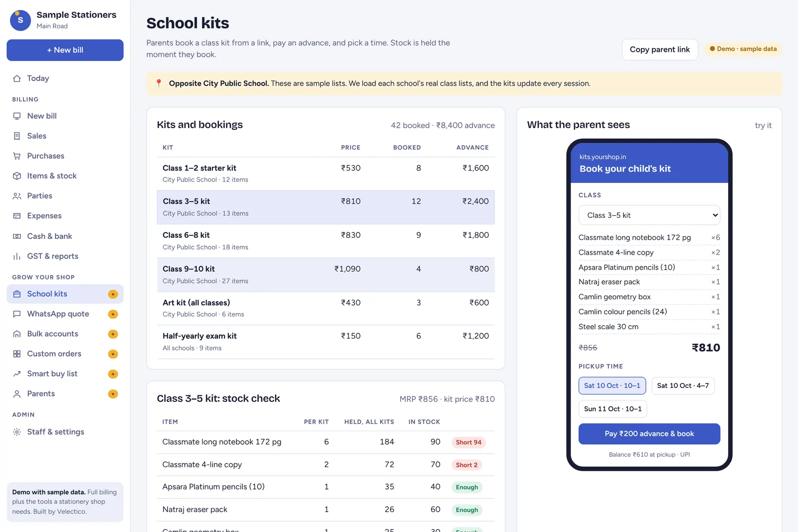Open the Smart buy list menu item
The height and width of the screenshot is (532, 798).
(65, 374)
